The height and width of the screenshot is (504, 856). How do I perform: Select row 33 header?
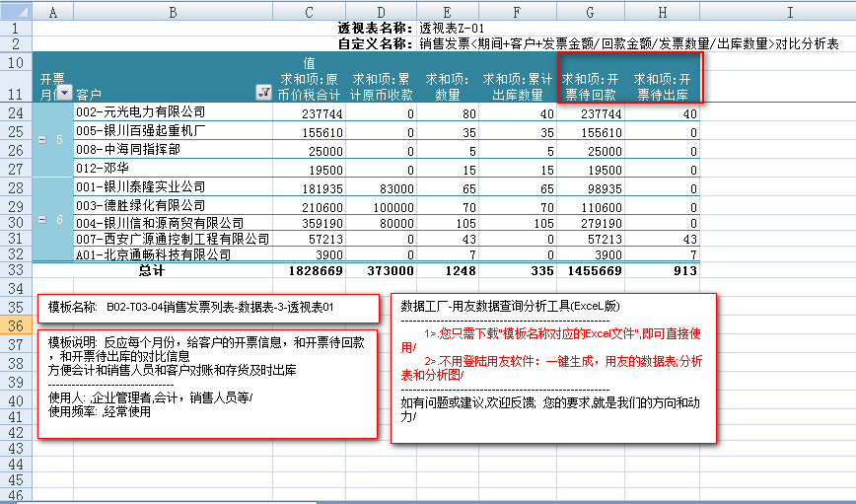[16, 269]
